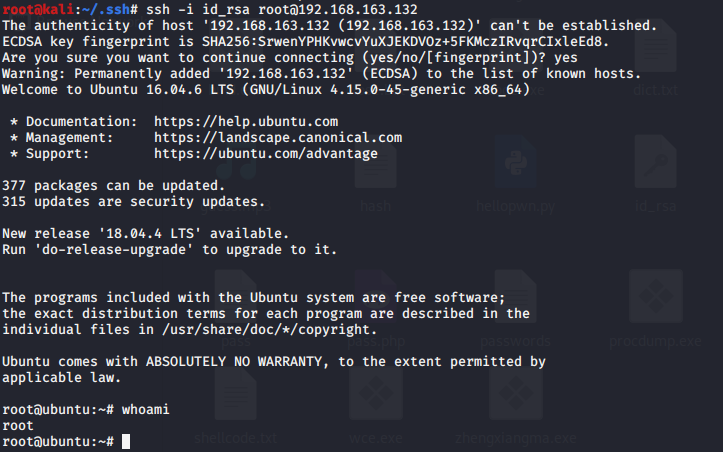Screen dimensions: 723x452
Task: Click the 'do-release-upgrade' command text
Action: [x=113, y=250]
